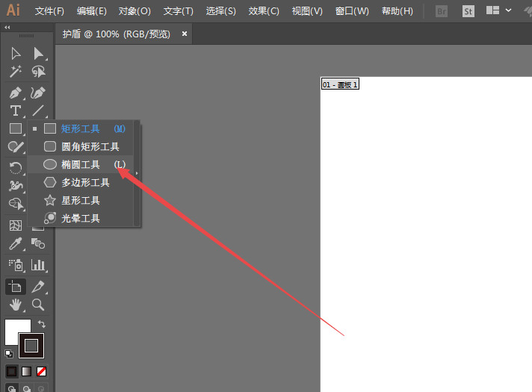Image resolution: width=532 pixels, height=392 pixels.
Task: Switch to the 护盾 document tab
Action: point(117,34)
